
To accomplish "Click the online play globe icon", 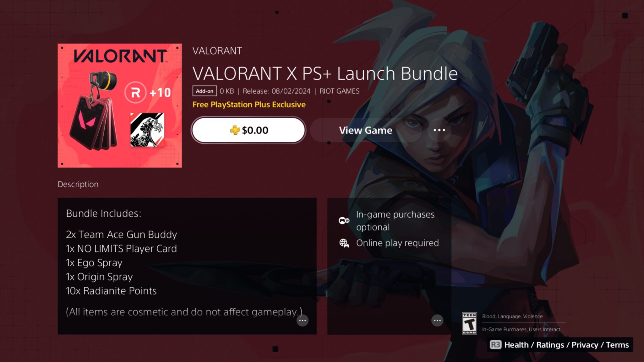I will (344, 243).
